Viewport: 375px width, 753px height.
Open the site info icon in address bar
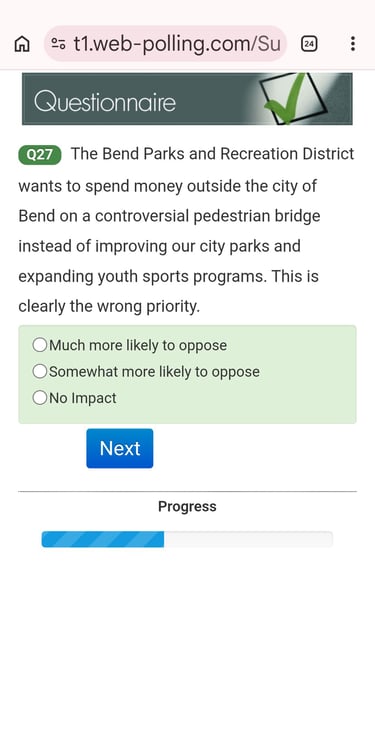tap(59, 44)
